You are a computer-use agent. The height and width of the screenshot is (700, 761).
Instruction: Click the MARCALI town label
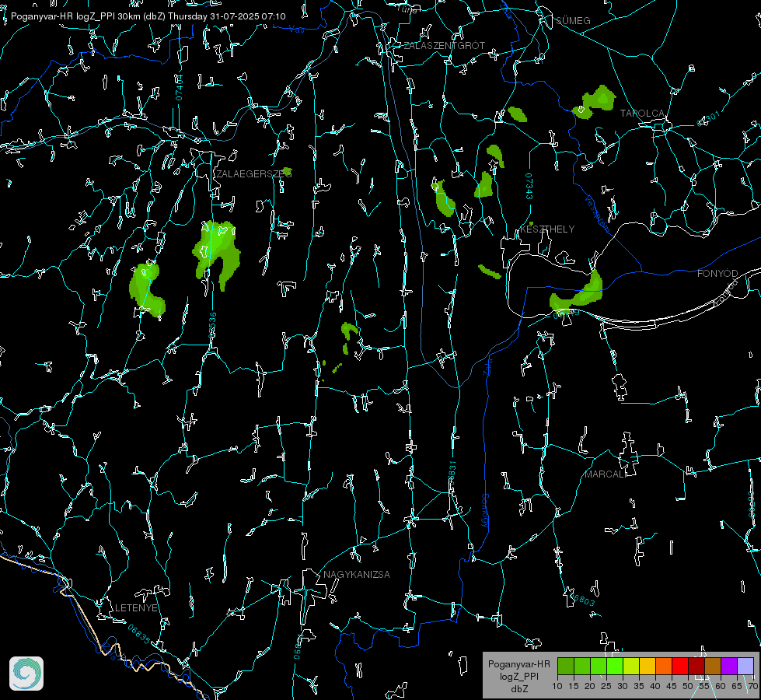tap(606, 474)
